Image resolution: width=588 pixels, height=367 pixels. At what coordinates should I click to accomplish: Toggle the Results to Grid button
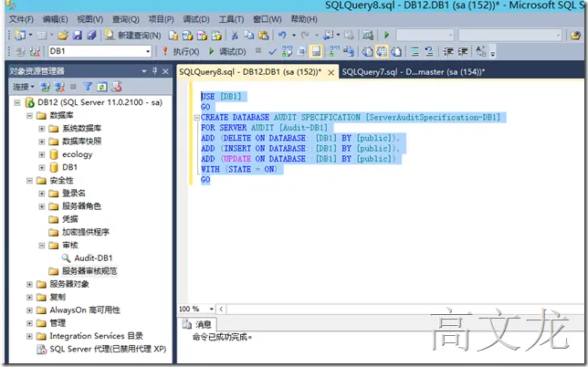382,51
